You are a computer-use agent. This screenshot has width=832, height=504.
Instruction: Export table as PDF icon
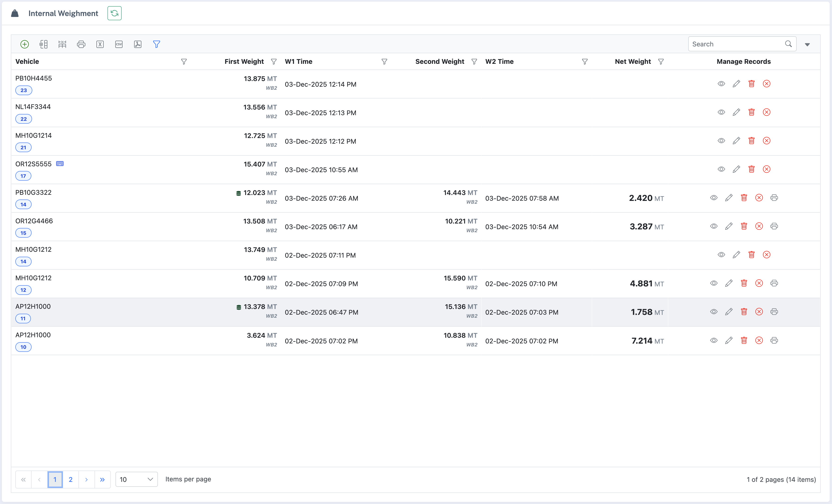(x=138, y=44)
